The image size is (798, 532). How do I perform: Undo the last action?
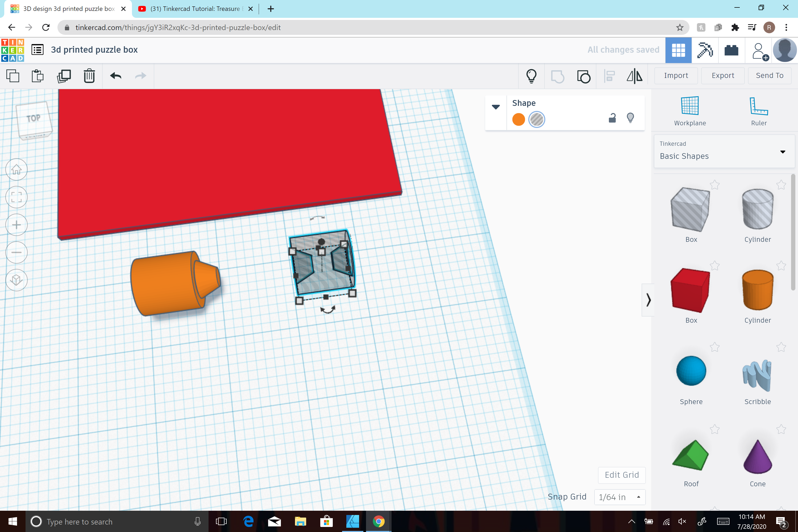pyautogui.click(x=116, y=76)
